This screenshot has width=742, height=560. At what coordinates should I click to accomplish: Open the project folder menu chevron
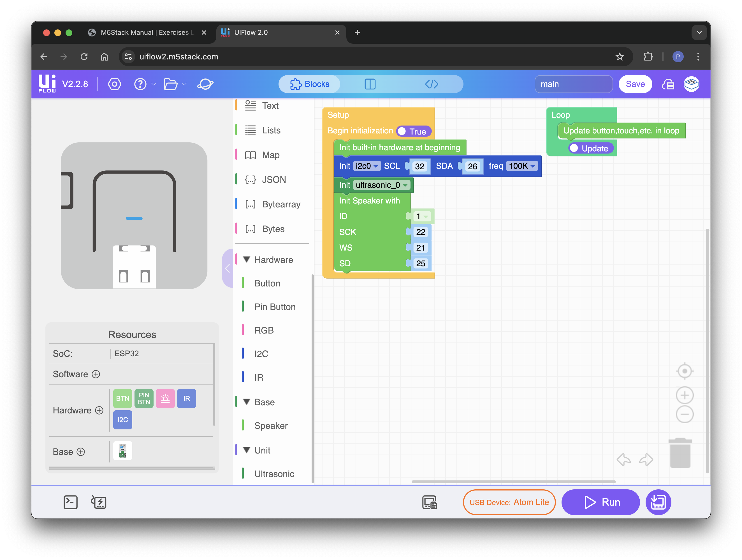pyautogui.click(x=184, y=84)
